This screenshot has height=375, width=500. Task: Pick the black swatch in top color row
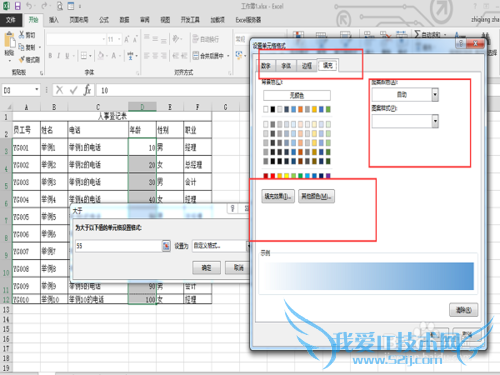click(x=273, y=109)
